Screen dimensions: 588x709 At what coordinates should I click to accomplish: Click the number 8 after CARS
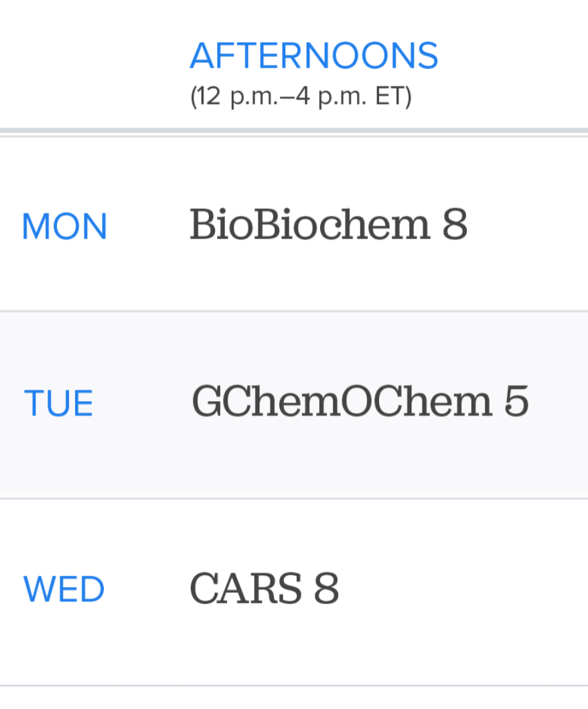325,588
